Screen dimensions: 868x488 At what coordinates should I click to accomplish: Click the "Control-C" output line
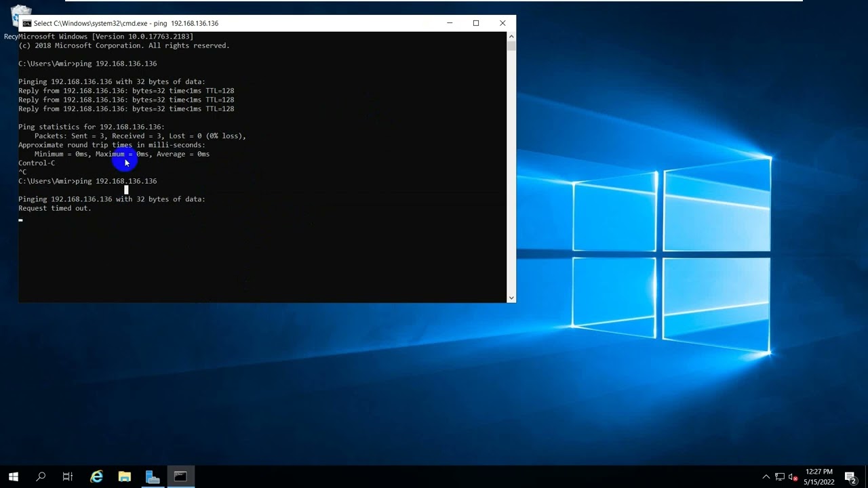pyautogui.click(x=37, y=163)
